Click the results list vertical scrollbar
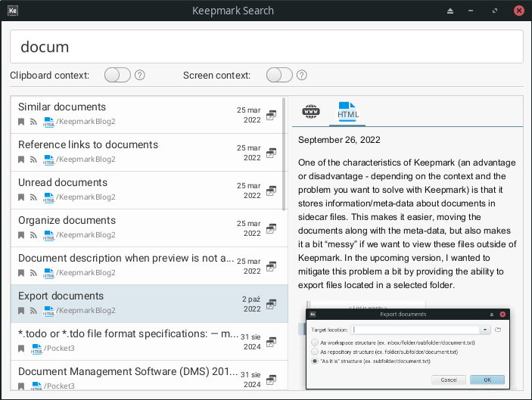Image resolution: width=532 pixels, height=400 pixels. (x=285, y=154)
